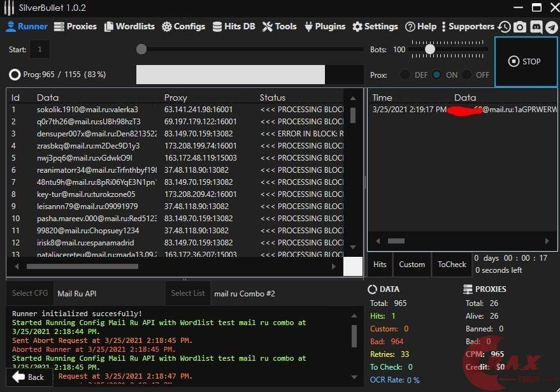Click the bot list scroll-up arrow
The height and width of the screenshot is (392, 560).
pos(353,98)
